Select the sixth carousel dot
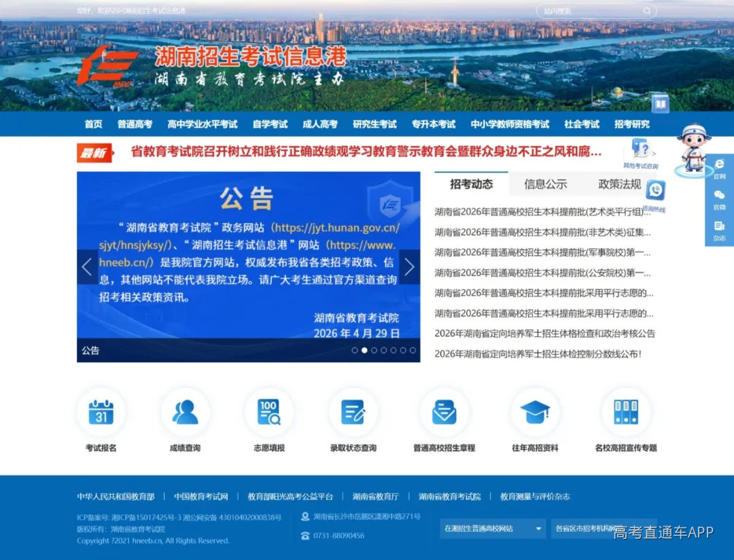The width and height of the screenshot is (734, 560). (x=403, y=350)
